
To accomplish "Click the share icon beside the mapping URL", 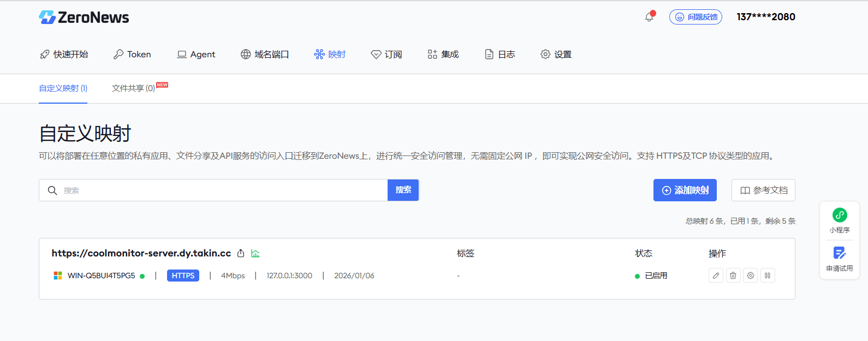I will [241, 253].
